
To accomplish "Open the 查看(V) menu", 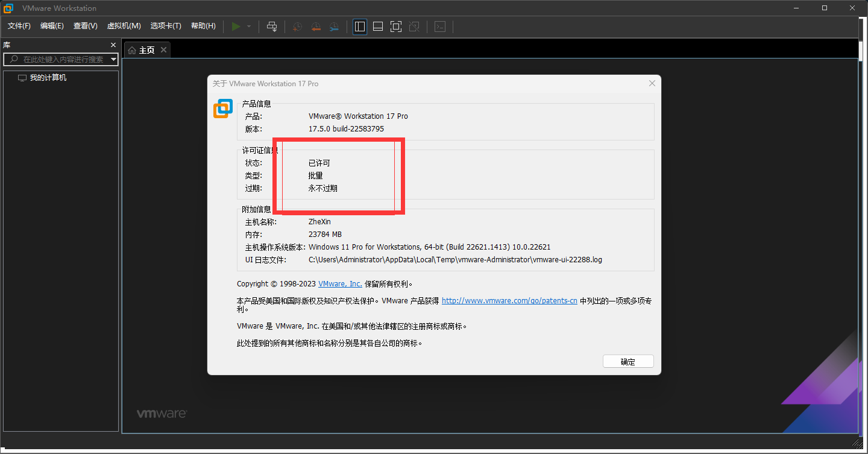I will point(85,26).
